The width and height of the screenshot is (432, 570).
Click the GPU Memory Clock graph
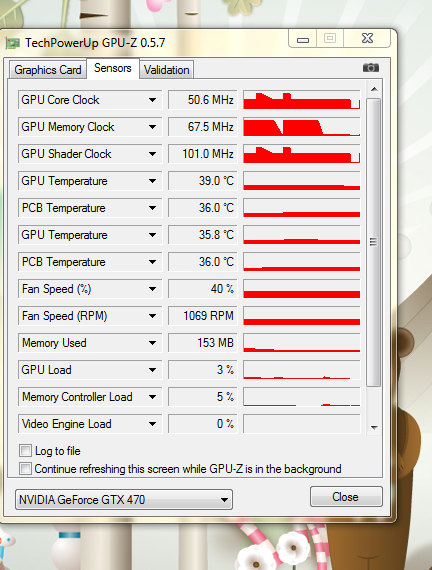pos(301,127)
